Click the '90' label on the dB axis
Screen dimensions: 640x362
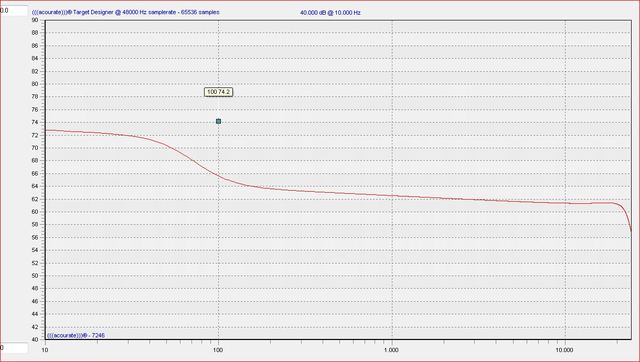click(x=35, y=20)
